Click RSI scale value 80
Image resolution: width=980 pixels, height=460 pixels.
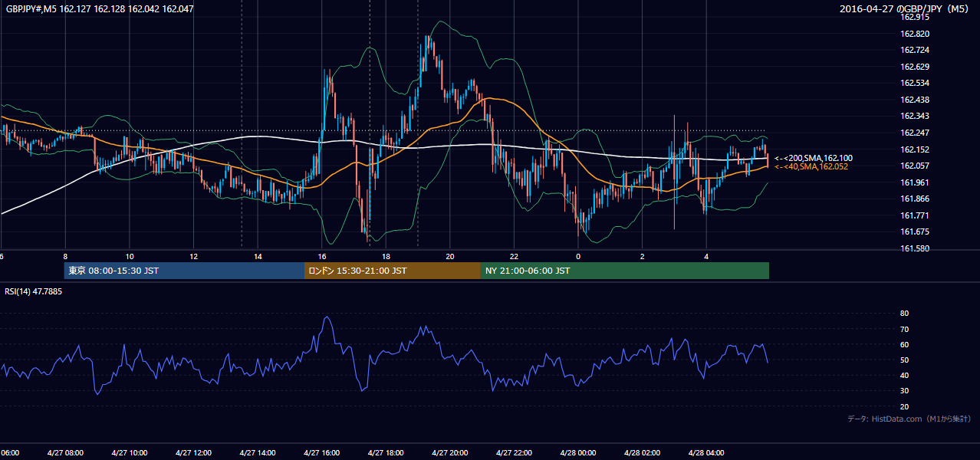click(904, 314)
